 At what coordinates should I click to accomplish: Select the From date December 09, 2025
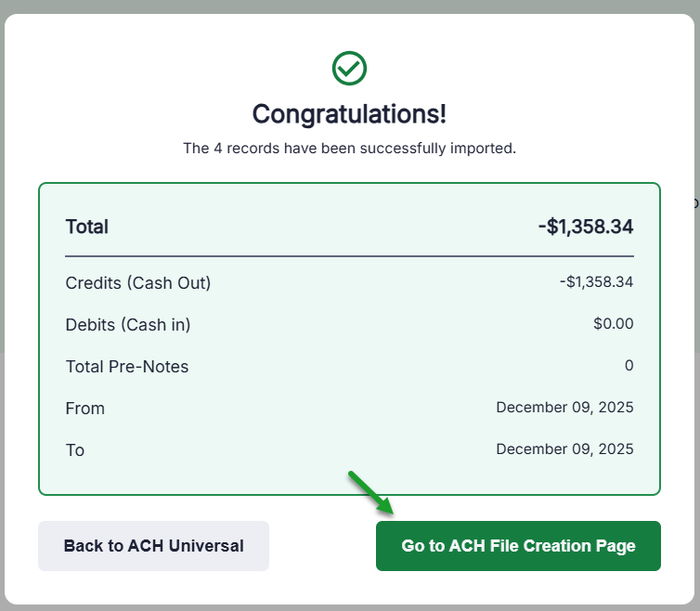point(564,408)
